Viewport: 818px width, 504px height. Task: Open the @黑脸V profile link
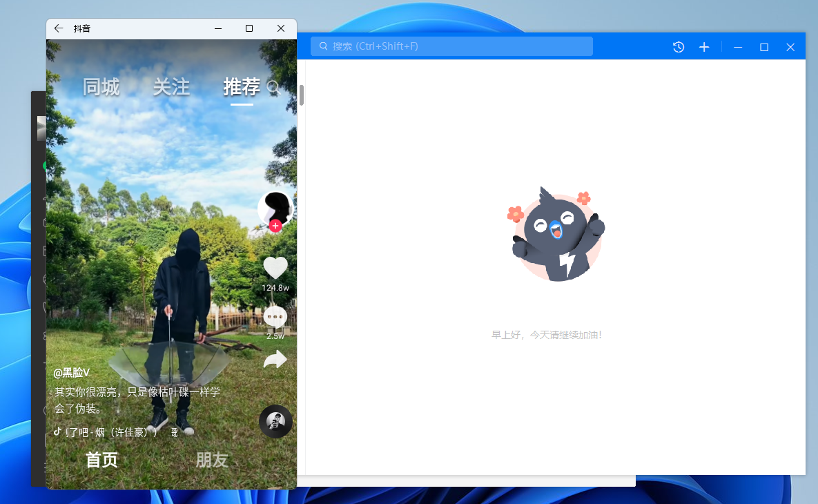[72, 373]
